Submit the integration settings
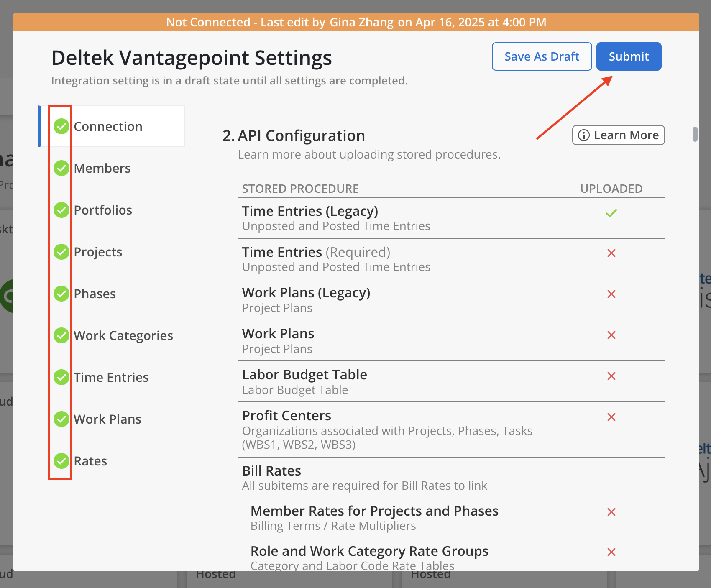 tap(629, 56)
